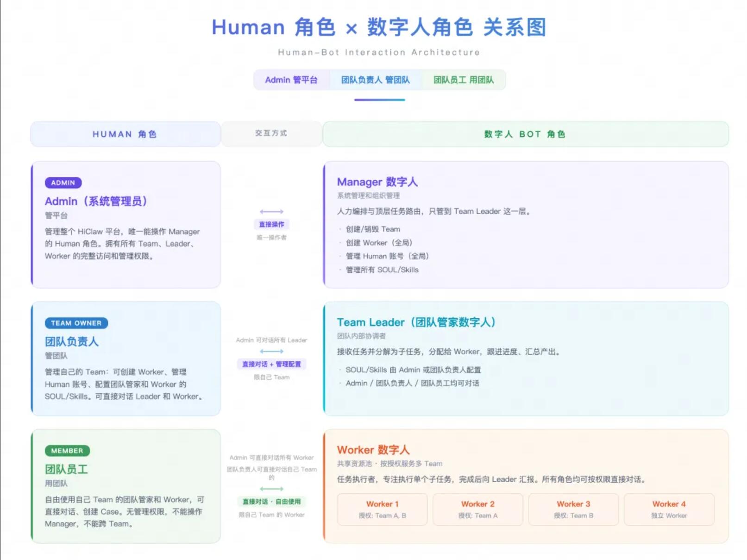The height and width of the screenshot is (560, 747).
Task: Click the '创建/销毁 Team' list item
Action: click(373, 229)
